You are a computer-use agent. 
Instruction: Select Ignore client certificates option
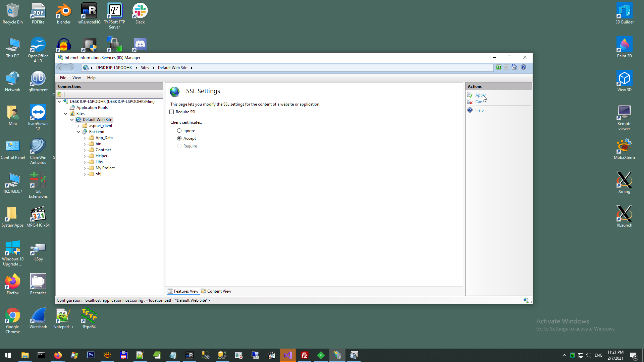pos(179,131)
